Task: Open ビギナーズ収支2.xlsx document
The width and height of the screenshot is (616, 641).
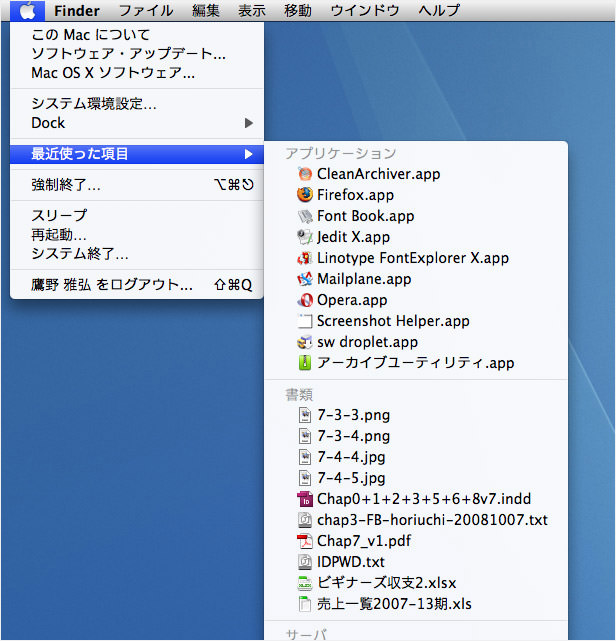Action: pyautogui.click(x=416, y=583)
